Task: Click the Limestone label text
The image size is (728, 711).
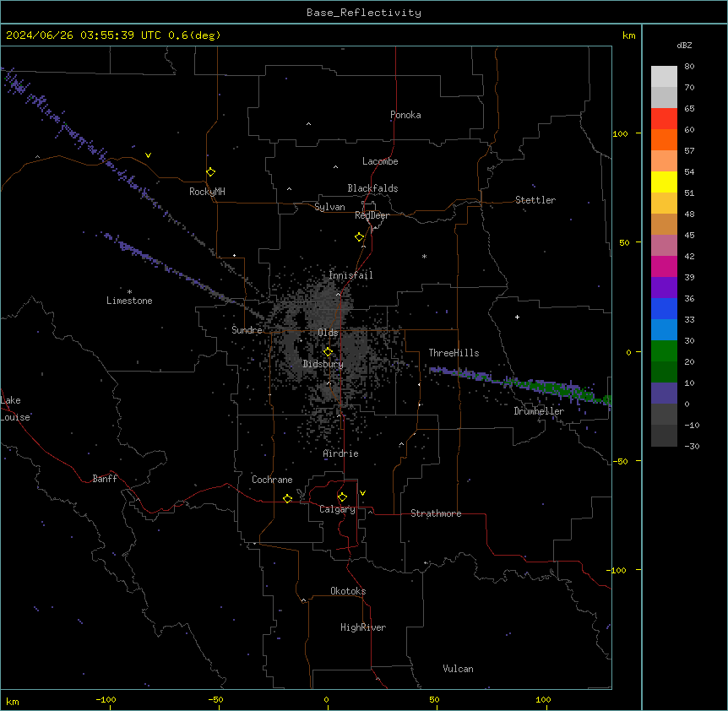Action: click(x=129, y=301)
